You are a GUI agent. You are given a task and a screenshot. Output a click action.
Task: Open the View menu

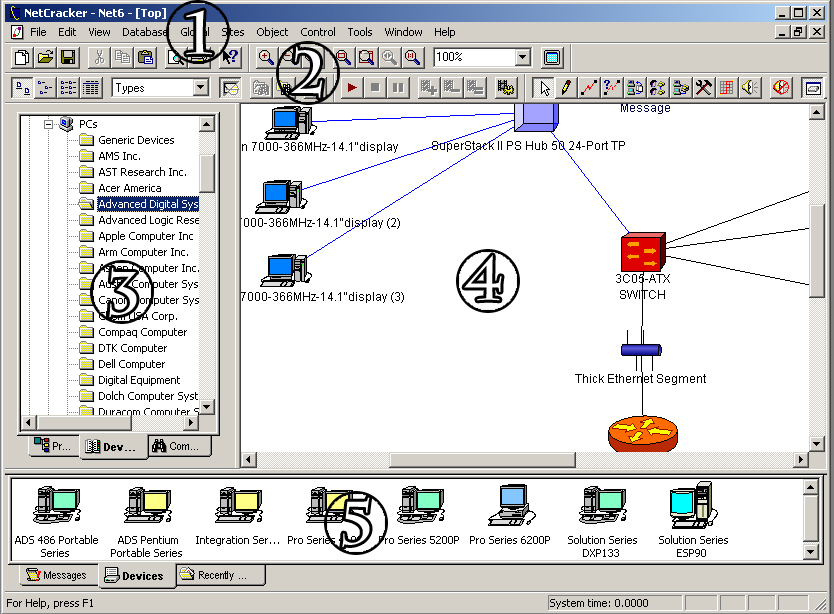click(99, 32)
